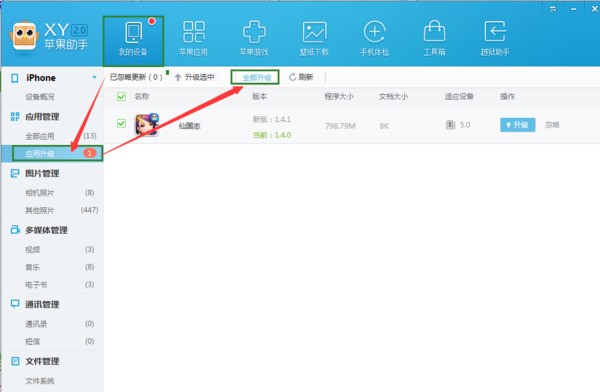The height and width of the screenshot is (392, 600).
Task: Click the Multimedia Management (多媒体管理) section icon
Action: [x=15, y=230]
